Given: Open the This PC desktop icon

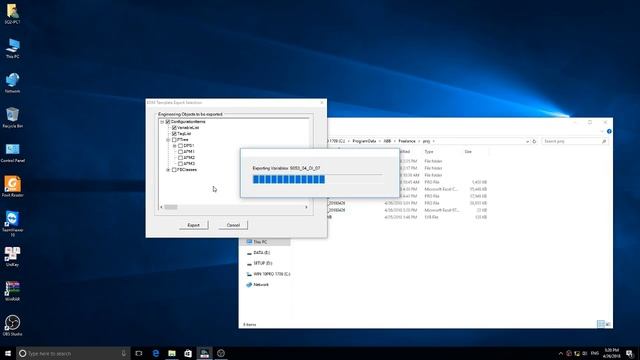Looking at the screenshot, I should [12, 48].
